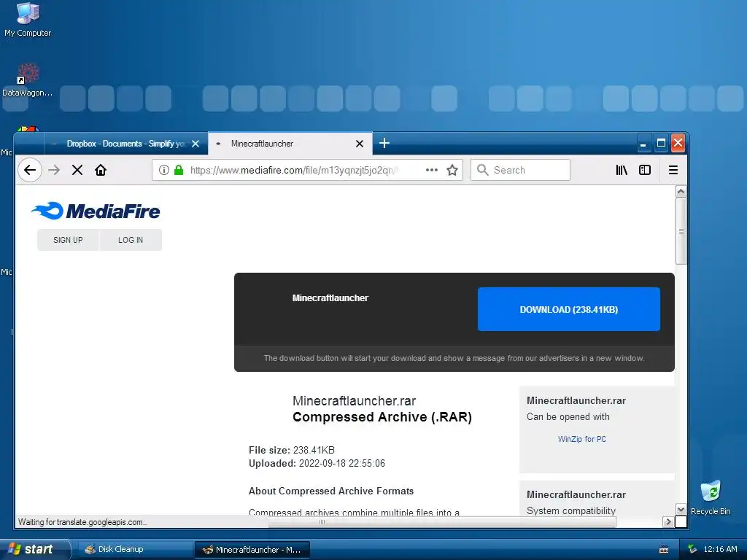Open the DataWagon desktop shortcut

point(28,80)
